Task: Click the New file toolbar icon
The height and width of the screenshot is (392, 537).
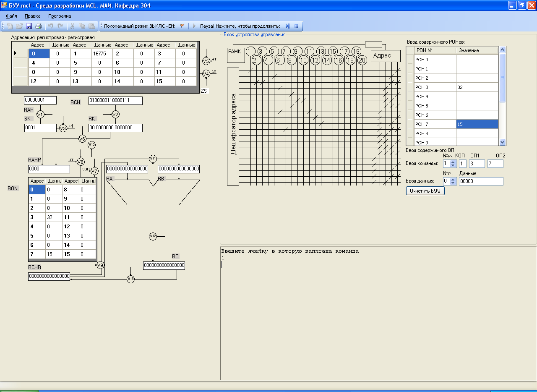Action: pos(10,26)
